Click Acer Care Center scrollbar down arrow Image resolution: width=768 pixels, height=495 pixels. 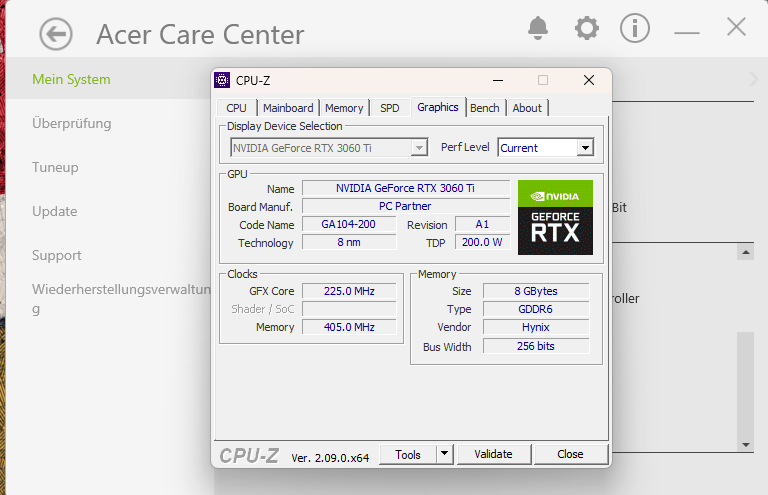(x=745, y=445)
